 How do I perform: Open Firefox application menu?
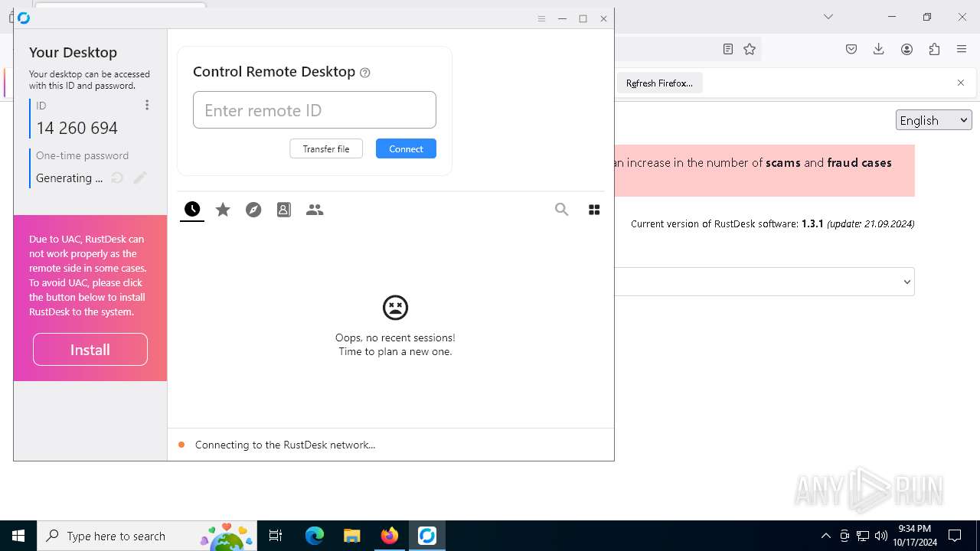click(x=962, y=49)
